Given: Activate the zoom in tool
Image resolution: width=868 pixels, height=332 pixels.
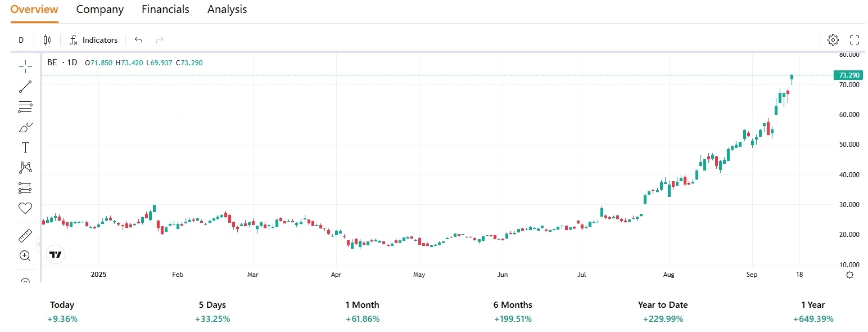Looking at the screenshot, I should (x=25, y=255).
